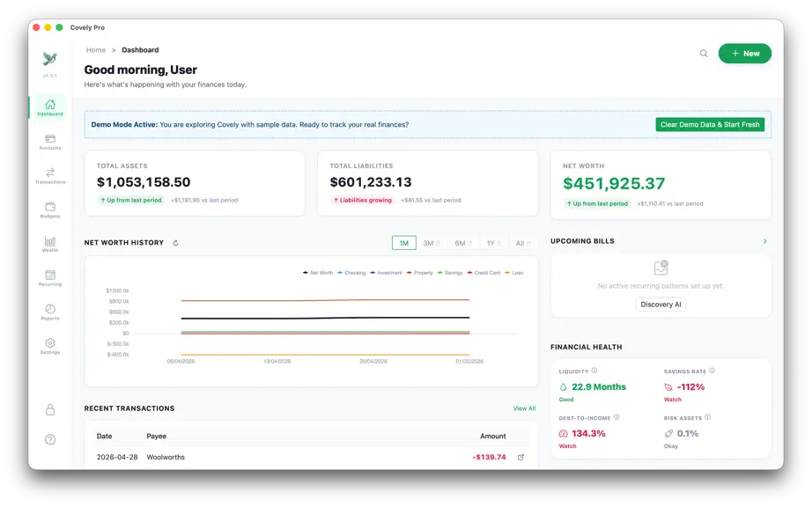Screen dimensions: 812x507
Task: Toggle the Net Worth legend series
Action: 318,273
